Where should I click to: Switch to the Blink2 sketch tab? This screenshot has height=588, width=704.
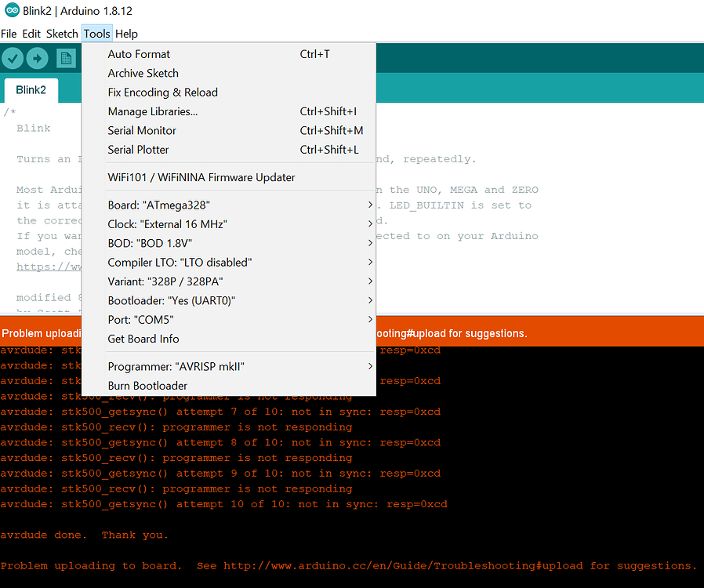[31, 89]
